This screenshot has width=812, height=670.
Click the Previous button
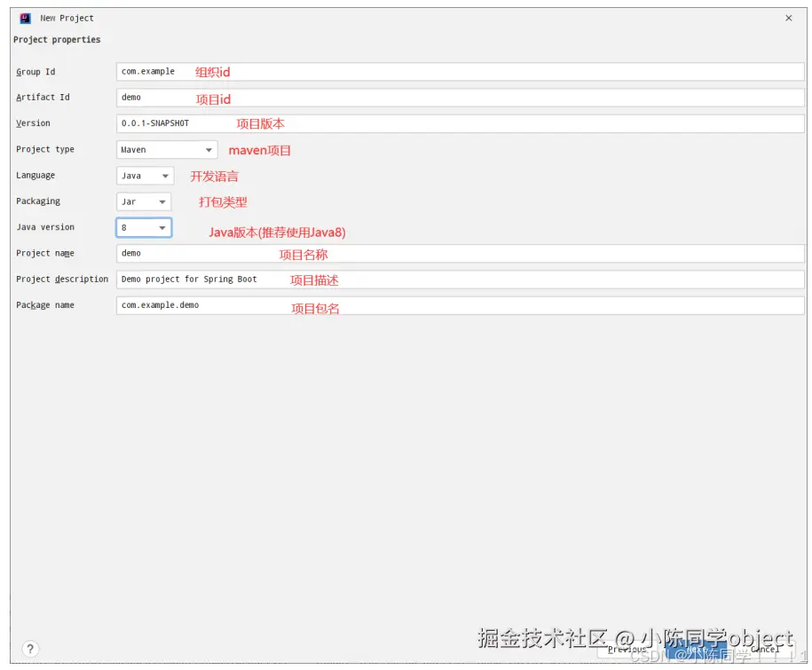pos(627,650)
